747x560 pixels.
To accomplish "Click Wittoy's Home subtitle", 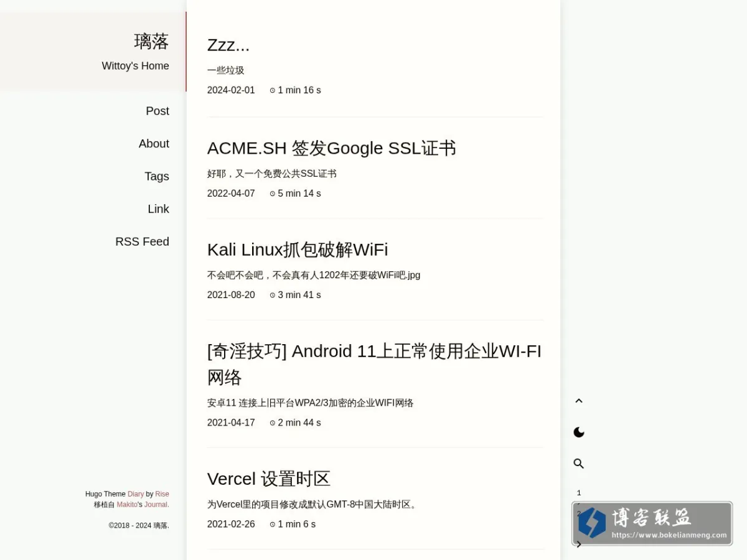I will pos(135,66).
